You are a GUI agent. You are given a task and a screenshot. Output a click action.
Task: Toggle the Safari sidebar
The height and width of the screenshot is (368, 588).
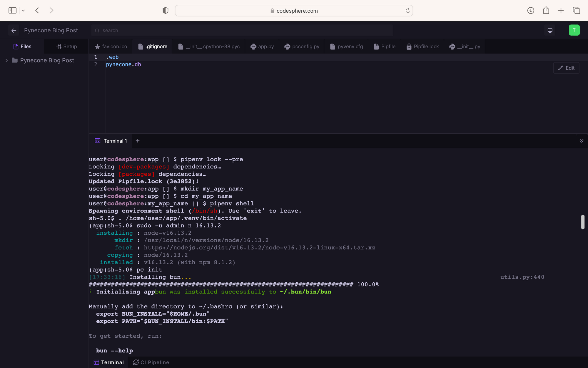pyautogui.click(x=12, y=11)
